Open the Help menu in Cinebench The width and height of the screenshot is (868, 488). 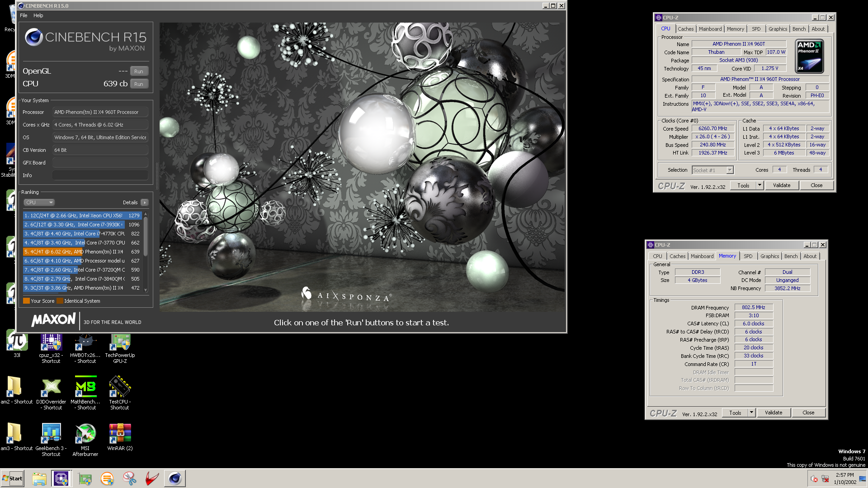(x=38, y=15)
